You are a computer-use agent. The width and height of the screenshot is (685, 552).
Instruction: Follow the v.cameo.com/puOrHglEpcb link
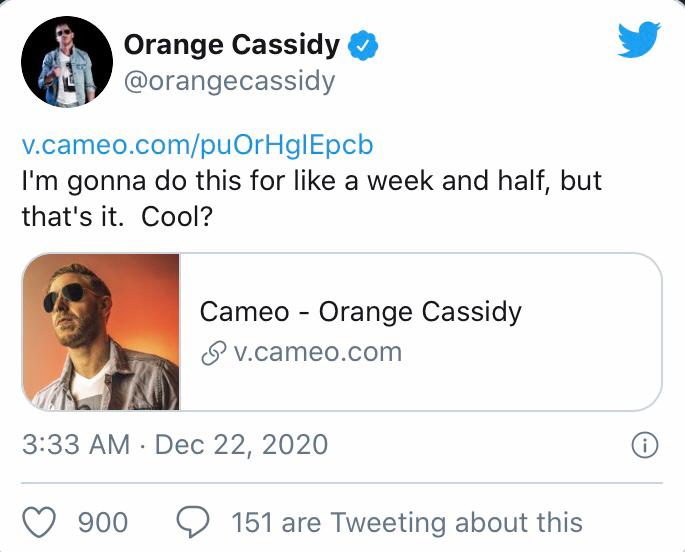pos(197,145)
